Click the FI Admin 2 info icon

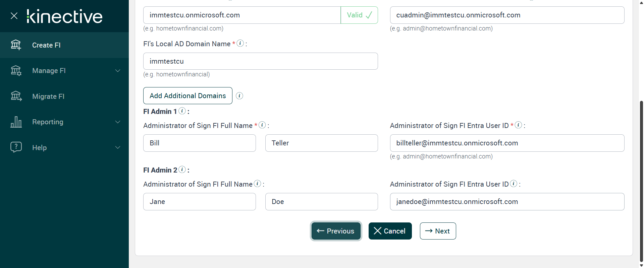[182, 170]
